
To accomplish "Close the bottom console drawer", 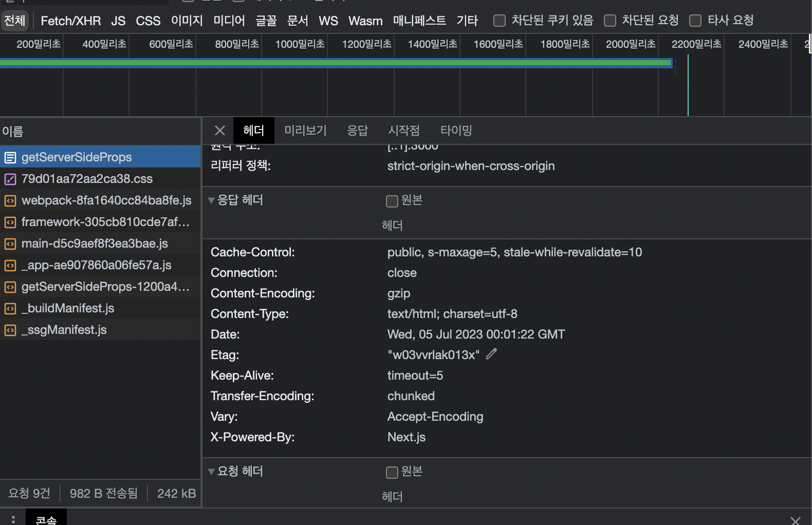I will pyautogui.click(x=795, y=520).
